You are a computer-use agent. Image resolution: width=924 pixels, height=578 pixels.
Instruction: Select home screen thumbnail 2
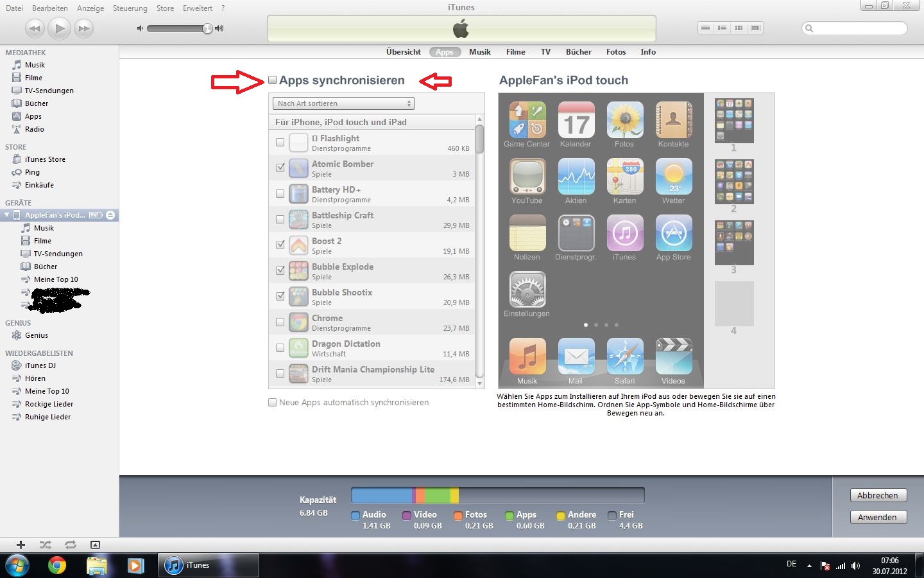[x=734, y=182]
